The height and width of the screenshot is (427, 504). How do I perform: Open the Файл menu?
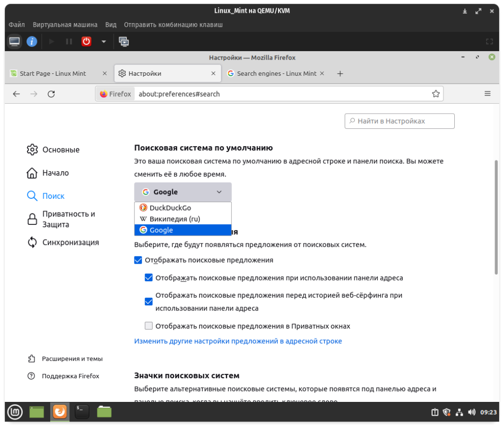click(17, 25)
